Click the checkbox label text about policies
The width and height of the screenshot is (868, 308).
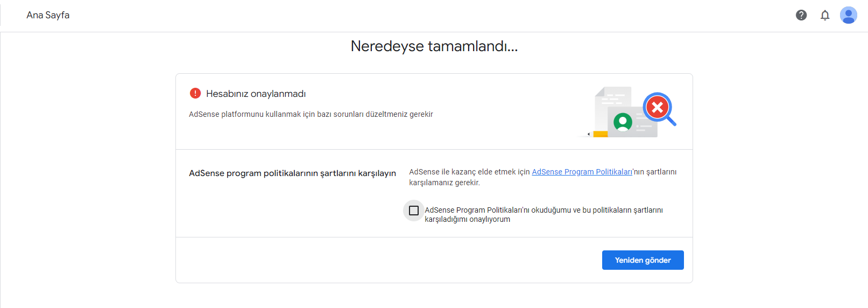[x=544, y=214]
